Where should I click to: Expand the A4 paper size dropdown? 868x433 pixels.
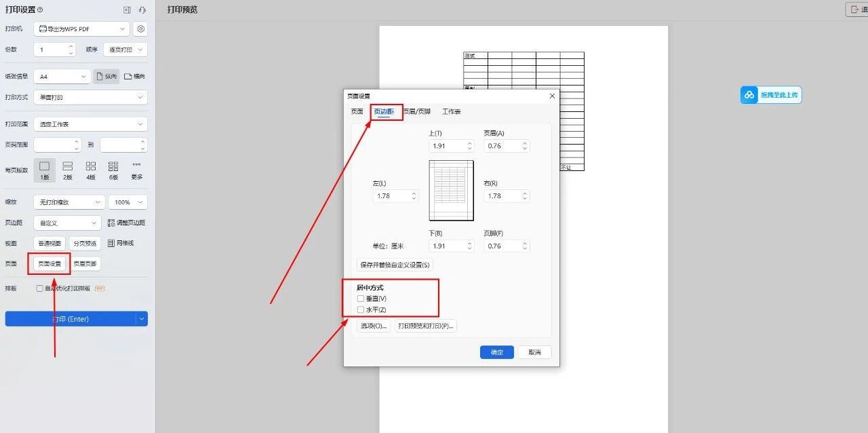tap(62, 77)
